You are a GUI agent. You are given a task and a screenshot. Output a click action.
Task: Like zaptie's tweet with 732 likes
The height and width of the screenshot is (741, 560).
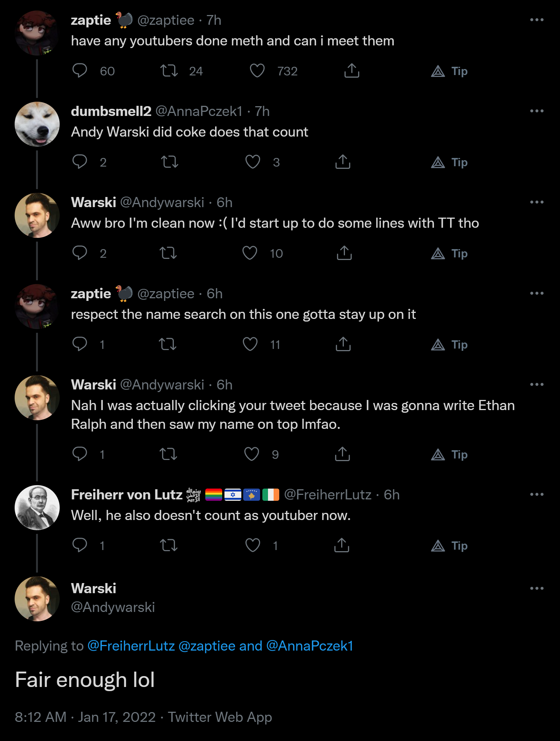[x=257, y=71]
